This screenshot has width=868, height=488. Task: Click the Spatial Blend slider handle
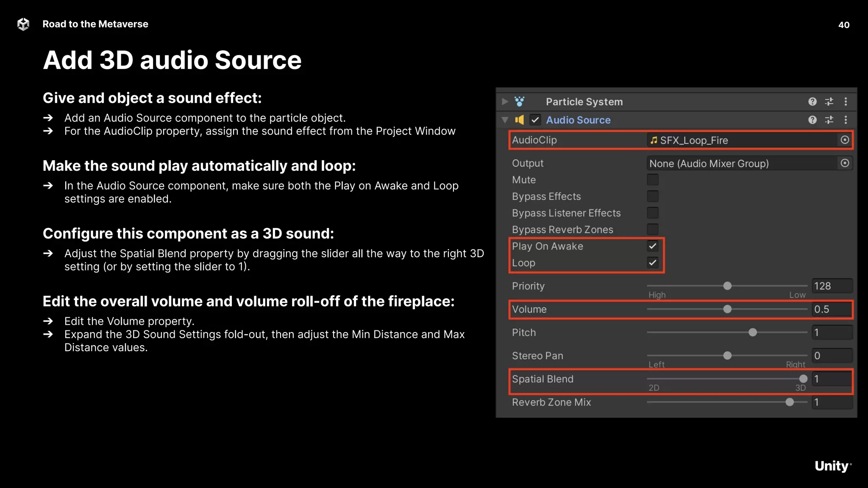(803, 379)
